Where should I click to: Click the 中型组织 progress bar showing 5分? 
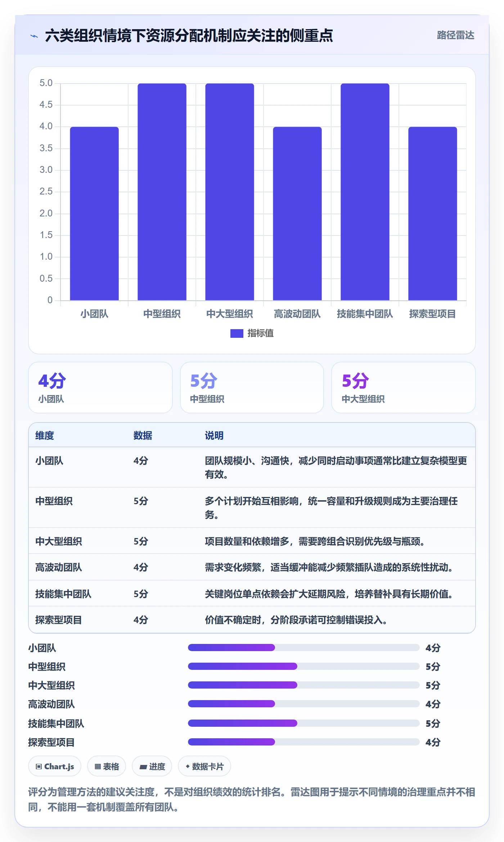click(x=304, y=666)
